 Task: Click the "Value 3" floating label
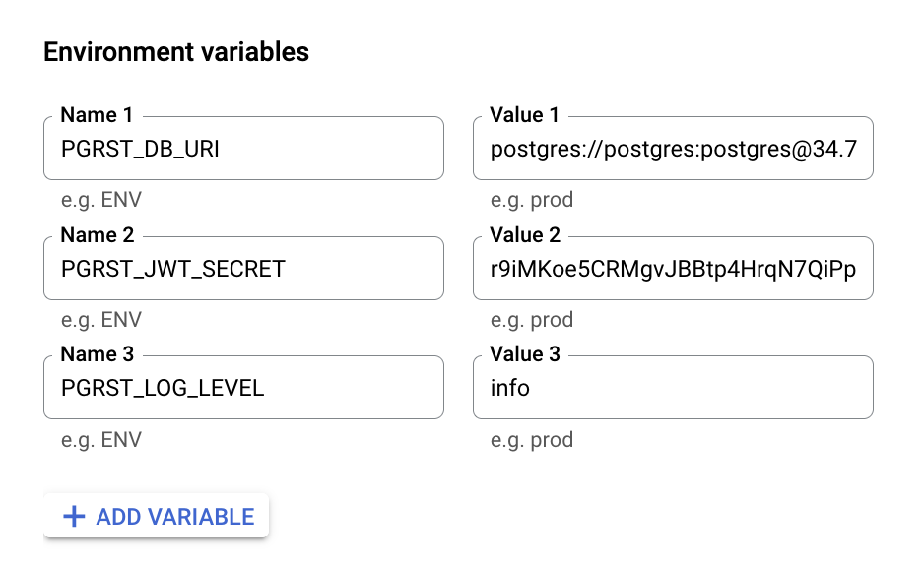coord(524,354)
